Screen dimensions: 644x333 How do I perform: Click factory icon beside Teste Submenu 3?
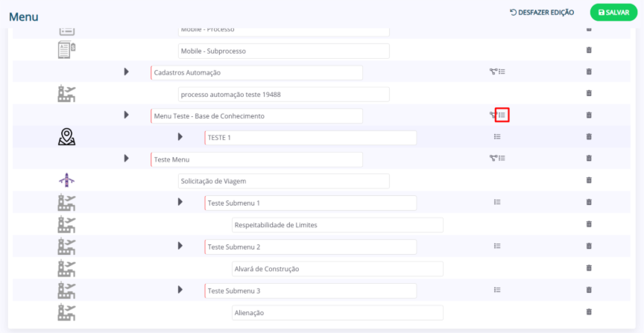[x=66, y=291]
